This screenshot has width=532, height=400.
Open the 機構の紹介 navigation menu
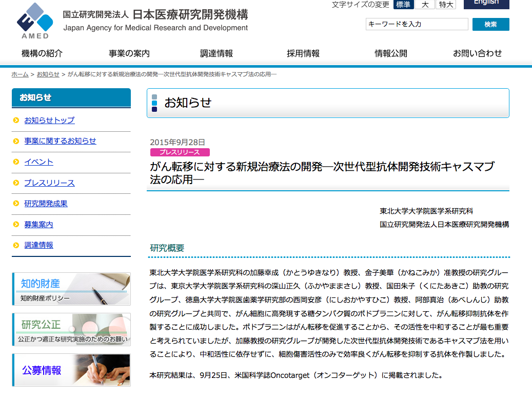coord(42,53)
